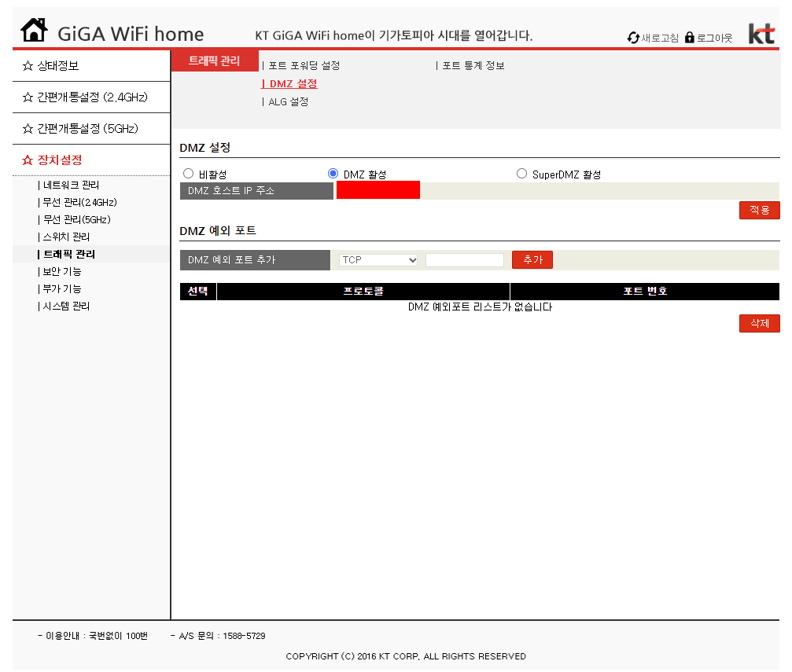Click the DMZ 예외 포트 추가 label
792x672 pixels.
coord(232,260)
